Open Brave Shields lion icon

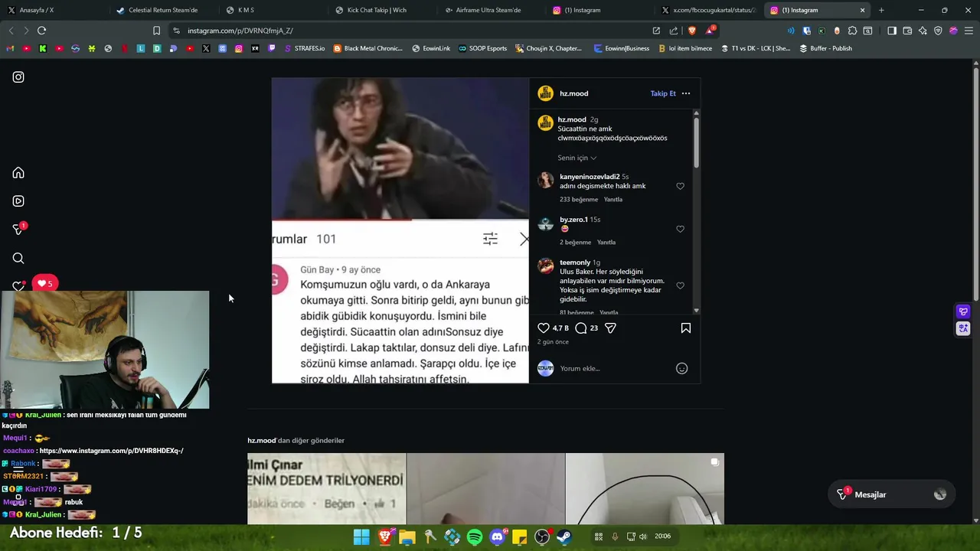[691, 31]
